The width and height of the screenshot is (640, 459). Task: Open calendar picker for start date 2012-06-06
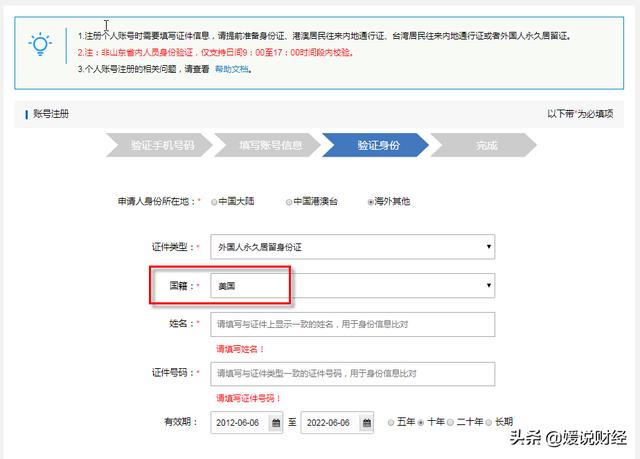tap(276, 423)
